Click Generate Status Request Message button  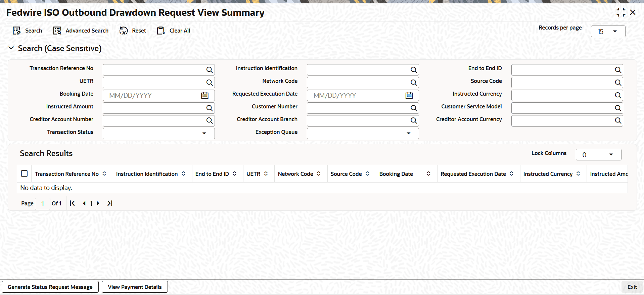coord(50,287)
